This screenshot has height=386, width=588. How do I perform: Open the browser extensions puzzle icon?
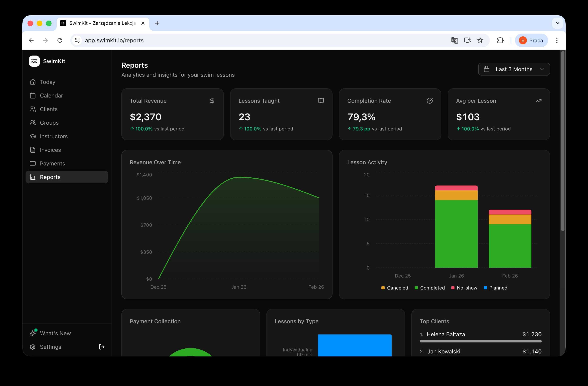click(x=500, y=40)
